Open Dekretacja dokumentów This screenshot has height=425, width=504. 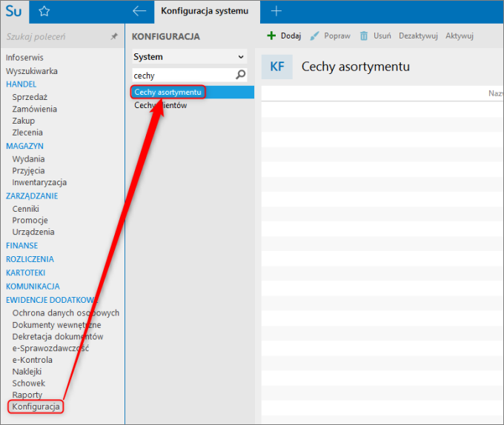coord(58,336)
